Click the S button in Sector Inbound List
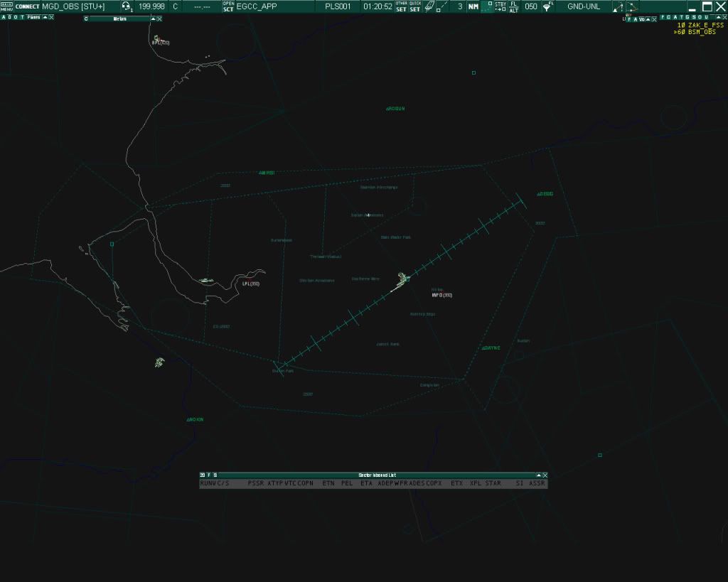 215,475
